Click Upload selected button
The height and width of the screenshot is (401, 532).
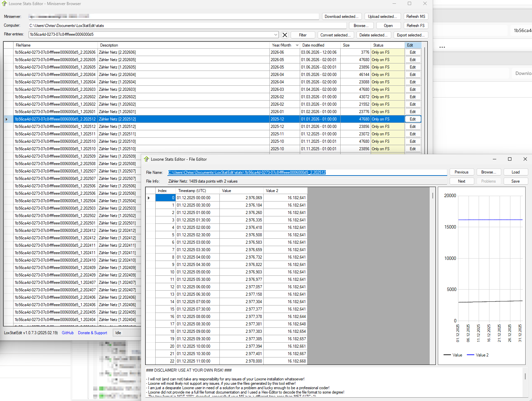pos(382,17)
